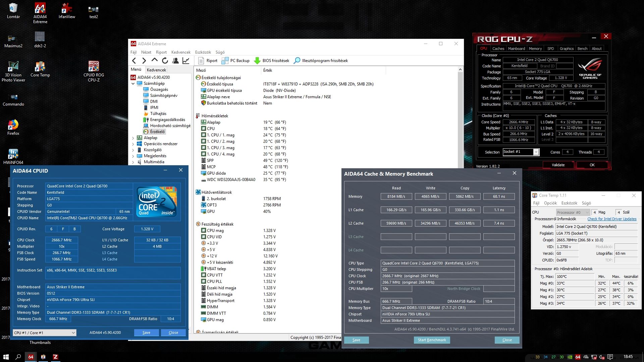Viewport: 644px width, 362px height.
Task: Click AIDA64 toolbar Up arrow
Action: point(154,61)
